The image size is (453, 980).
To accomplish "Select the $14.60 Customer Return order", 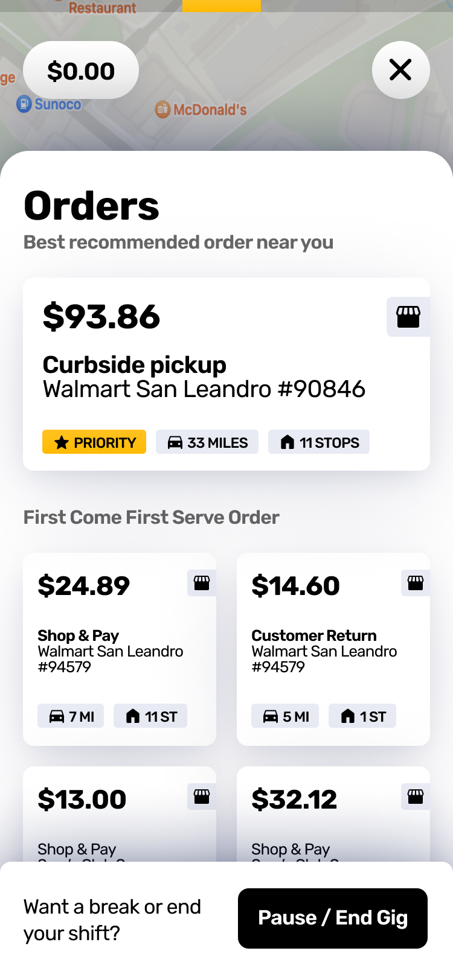I will [x=333, y=646].
